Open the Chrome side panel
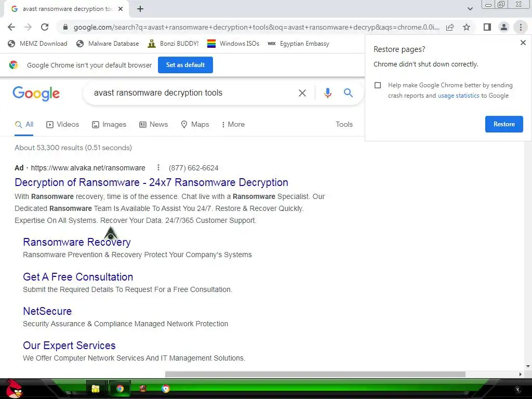Screen dimensions: 532x399 tap(487, 27)
